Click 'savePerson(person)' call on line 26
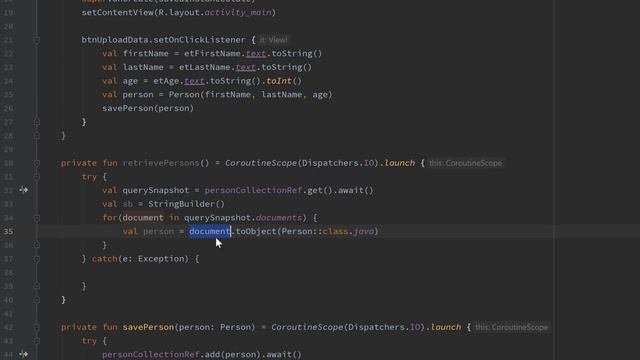This screenshot has height=360, width=640. click(x=148, y=108)
